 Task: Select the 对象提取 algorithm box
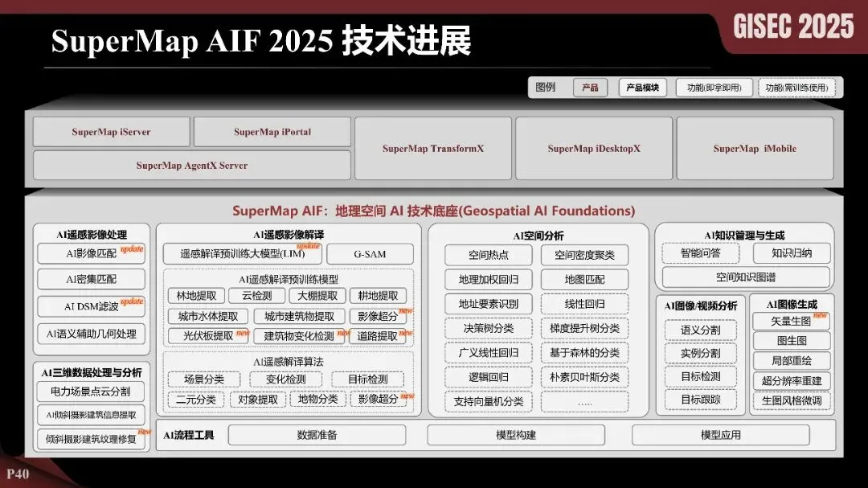click(x=258, y=400)
